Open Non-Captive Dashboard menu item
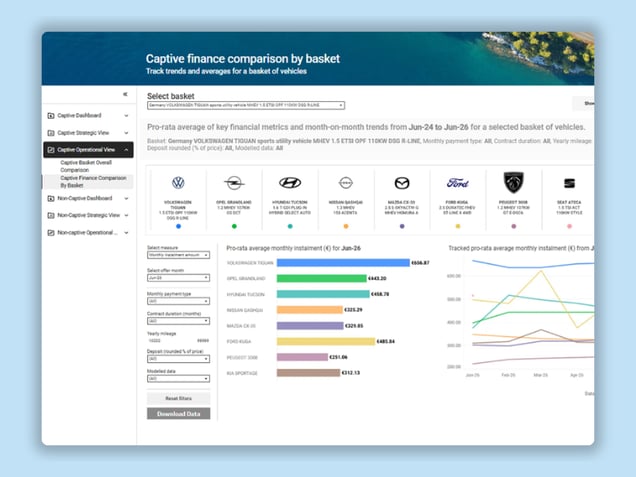This screenshot has height=477, width=636. click(88, 198)
